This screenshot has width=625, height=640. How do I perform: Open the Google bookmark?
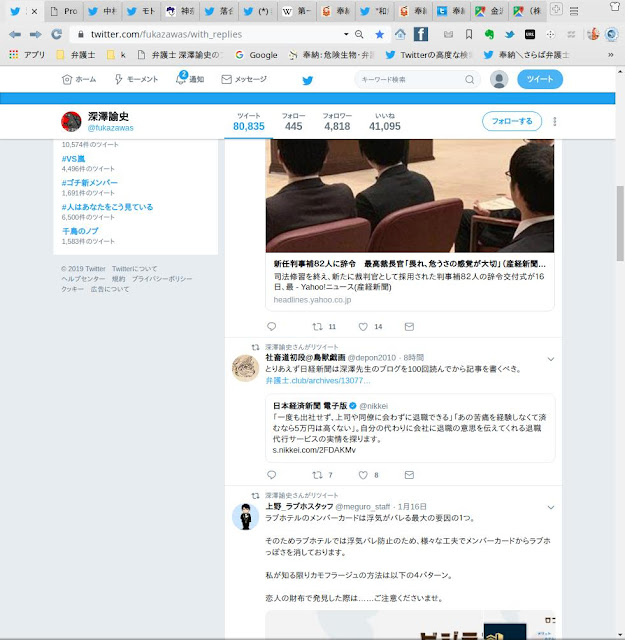[256, 55]
